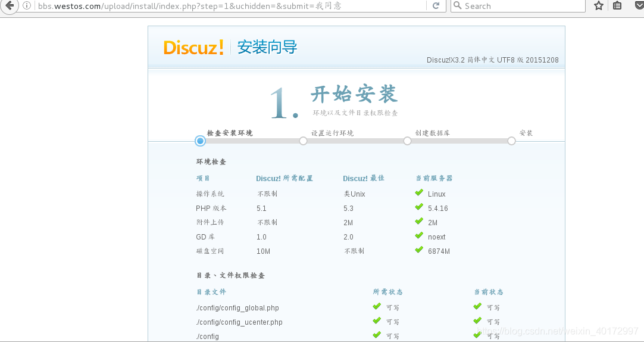Select the 检查安装环境 step circle
Image resolution: width=644 pixels, height=342 pixels.
200,141
